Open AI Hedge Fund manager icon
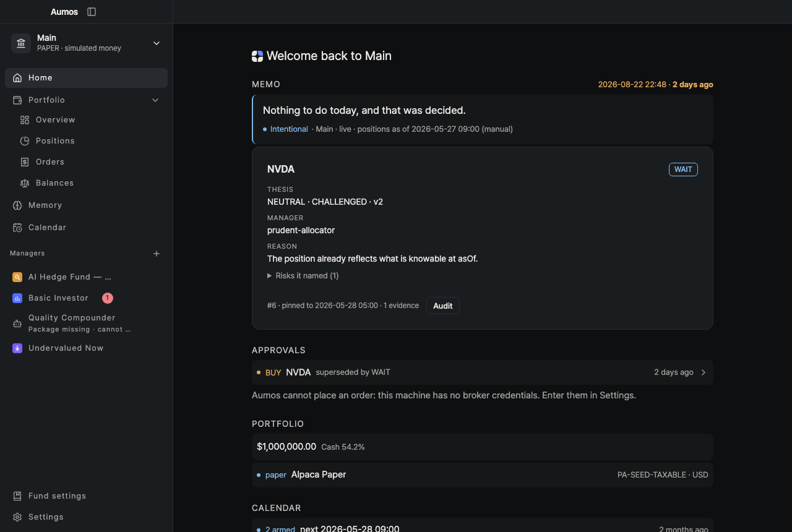The width and height of the screenshot is (792, 532). coord(17,277)
